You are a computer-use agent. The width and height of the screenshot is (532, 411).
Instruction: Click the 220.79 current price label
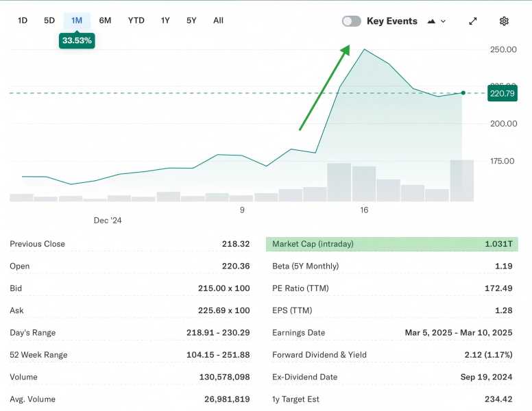[x=501, y=93]
